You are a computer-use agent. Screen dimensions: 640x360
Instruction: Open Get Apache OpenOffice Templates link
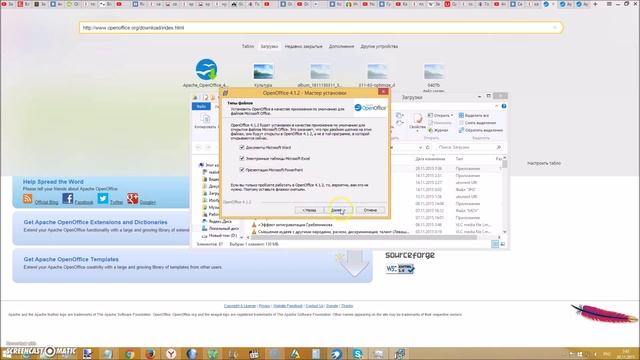(71, 259)
